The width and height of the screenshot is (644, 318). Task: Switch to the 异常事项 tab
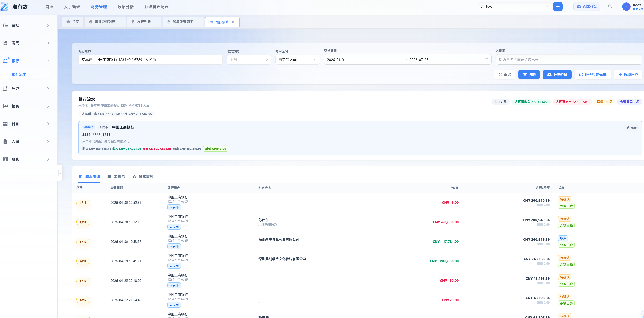click(x=143, y=176)
